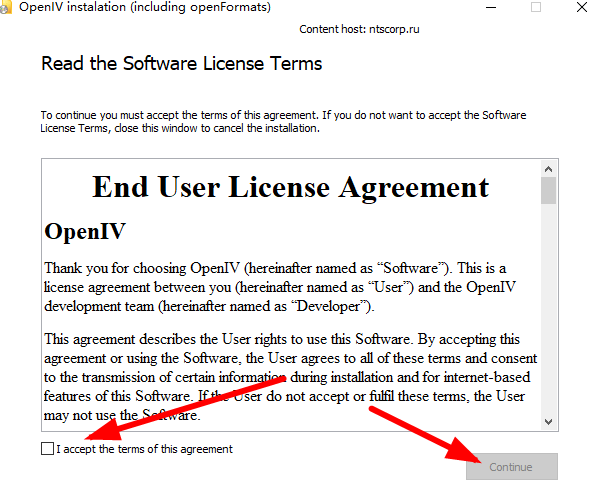Click 'Read the Software License Terms' heading
The image size is (593, 488).
182,63
